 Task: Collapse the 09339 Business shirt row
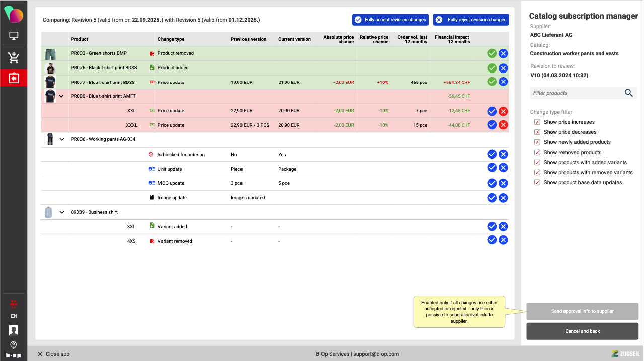click(x=62, y=212)
